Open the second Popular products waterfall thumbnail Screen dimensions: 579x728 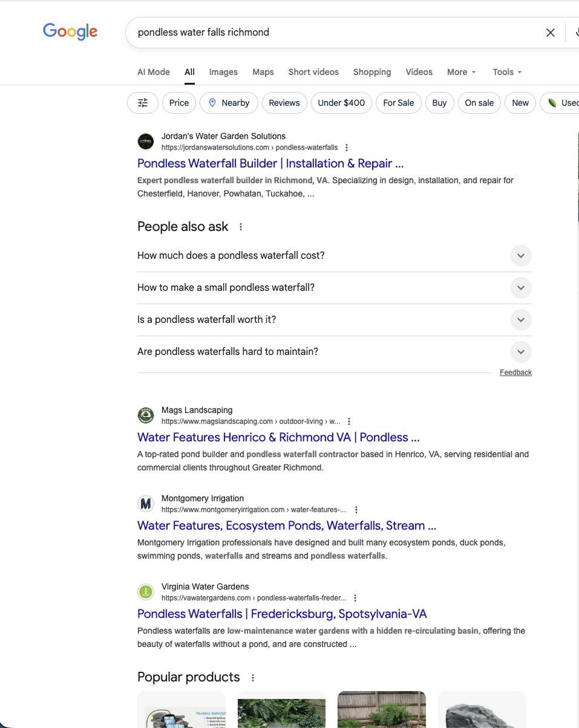click(x=281, y=709)
